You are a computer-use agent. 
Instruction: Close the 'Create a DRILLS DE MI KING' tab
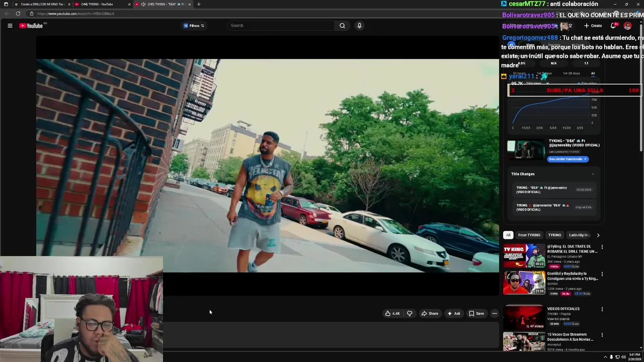[68, 4]
